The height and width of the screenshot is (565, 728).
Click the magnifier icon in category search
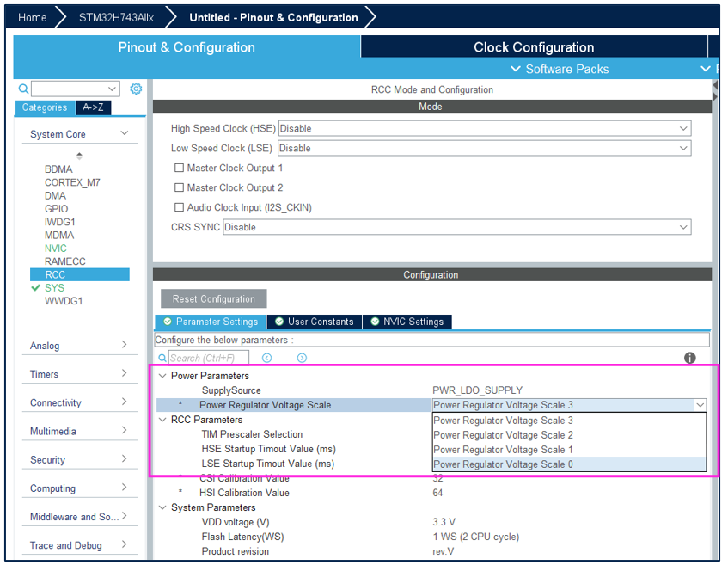coord(23,89)
